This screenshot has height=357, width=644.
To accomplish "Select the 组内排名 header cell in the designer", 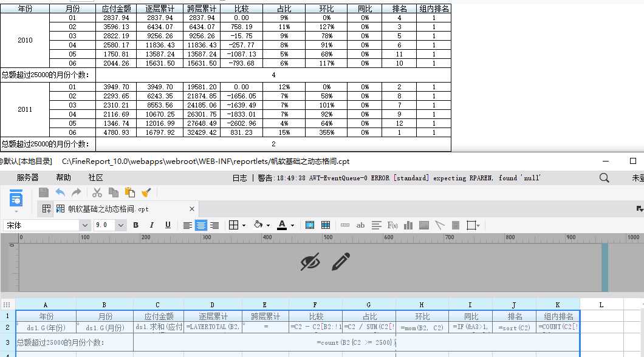I will [558, 316].
